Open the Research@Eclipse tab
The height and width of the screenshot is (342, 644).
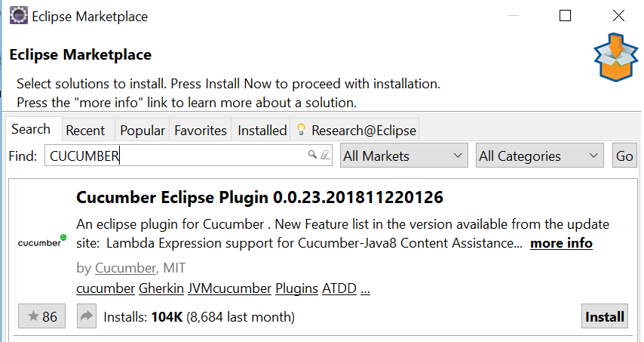(356, 131)
